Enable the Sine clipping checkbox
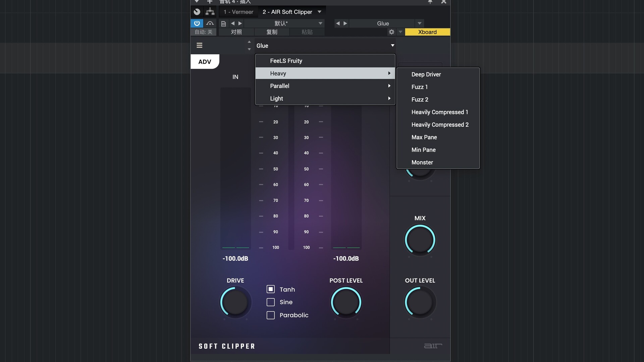644x362 pixels. (x=271, y=302)
